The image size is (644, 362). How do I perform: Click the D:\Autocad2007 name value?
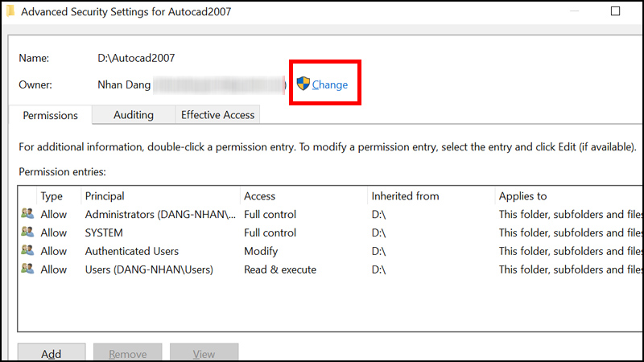coord(136,58)
